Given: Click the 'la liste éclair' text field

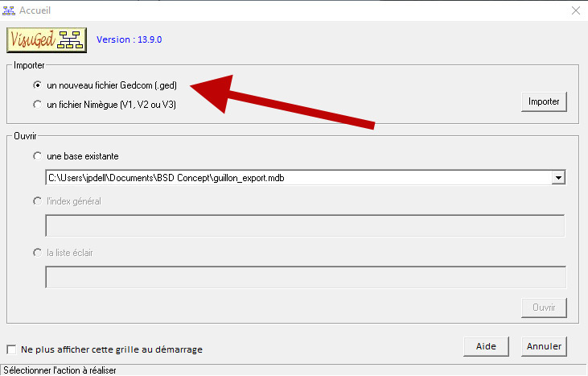Looking at the screenshot, I should click(306, 277).
